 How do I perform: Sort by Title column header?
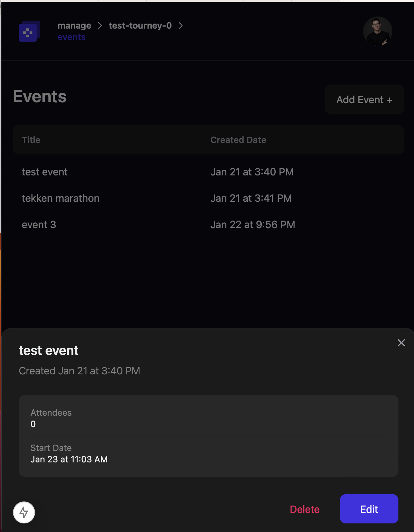pos(31,140)
